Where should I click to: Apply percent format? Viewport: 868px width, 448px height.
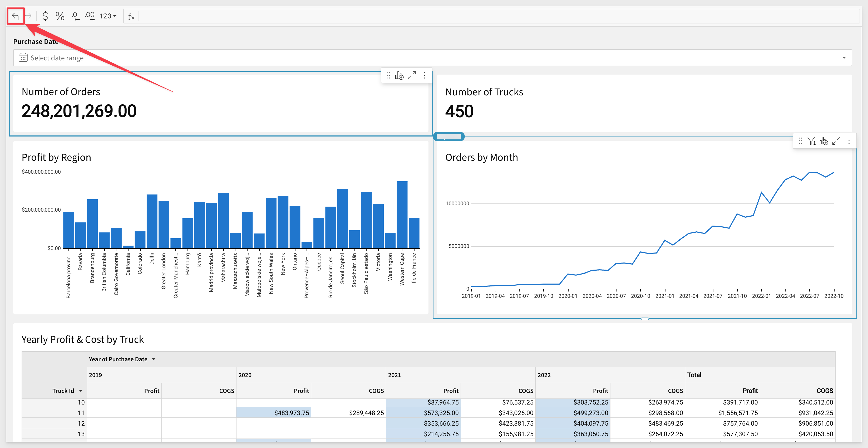[x=60, y=16]
